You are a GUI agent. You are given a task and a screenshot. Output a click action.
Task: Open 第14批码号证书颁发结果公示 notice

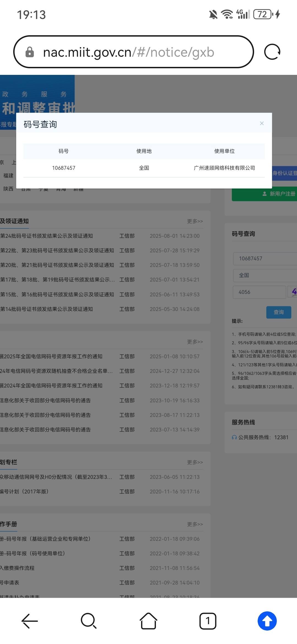click(x=46, y=309)
